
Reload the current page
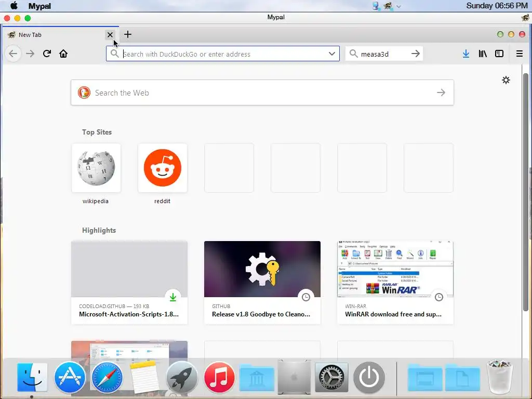coord(47,54)
